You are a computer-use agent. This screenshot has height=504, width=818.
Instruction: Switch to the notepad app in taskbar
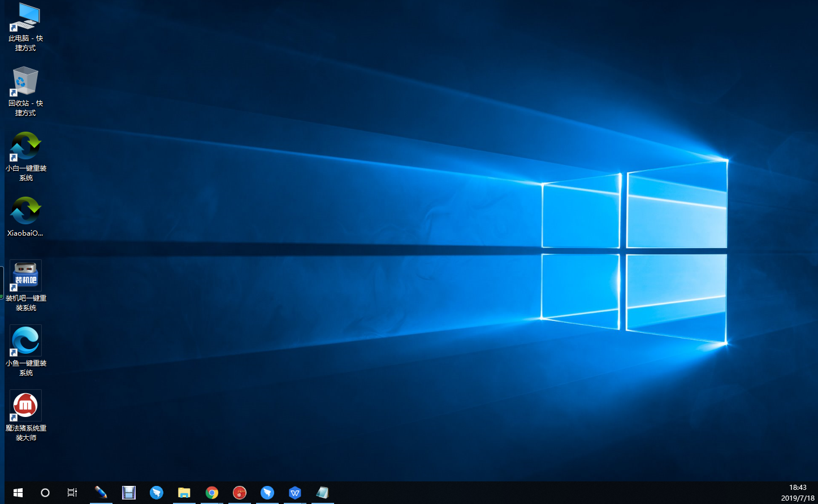[322, 493]
